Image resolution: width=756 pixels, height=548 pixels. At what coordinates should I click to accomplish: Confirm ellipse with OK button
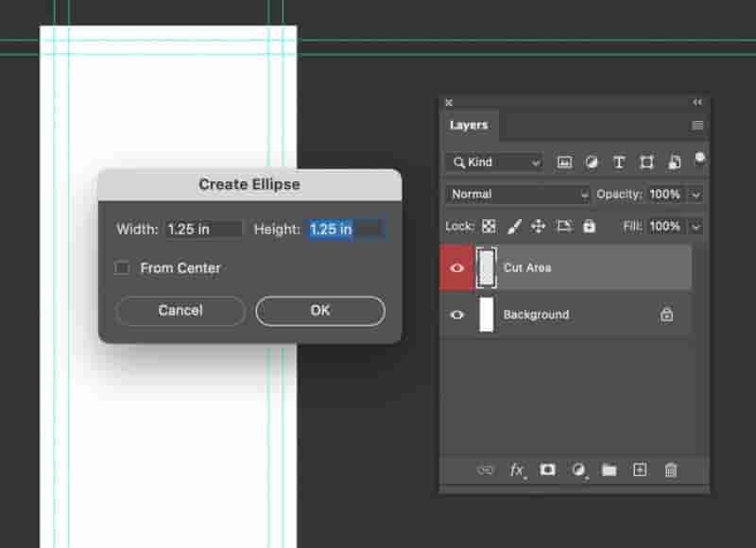click(320, 311)
